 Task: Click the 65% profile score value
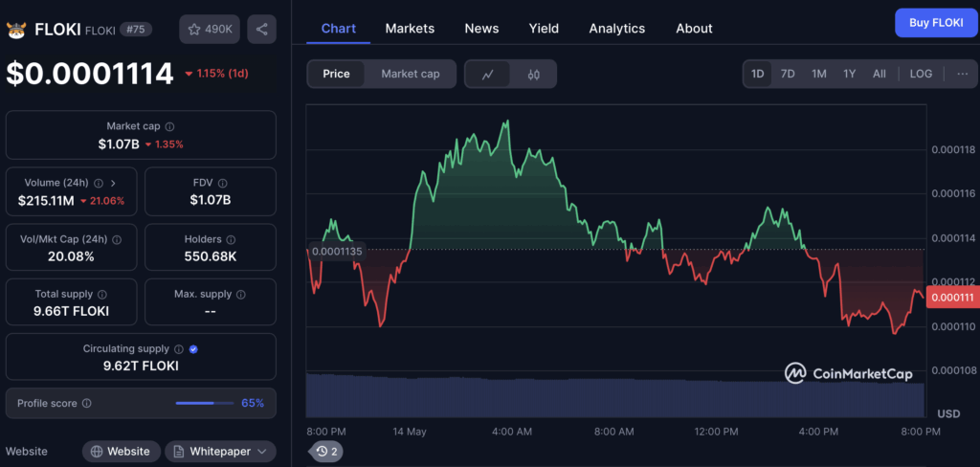tap(253, 403)
